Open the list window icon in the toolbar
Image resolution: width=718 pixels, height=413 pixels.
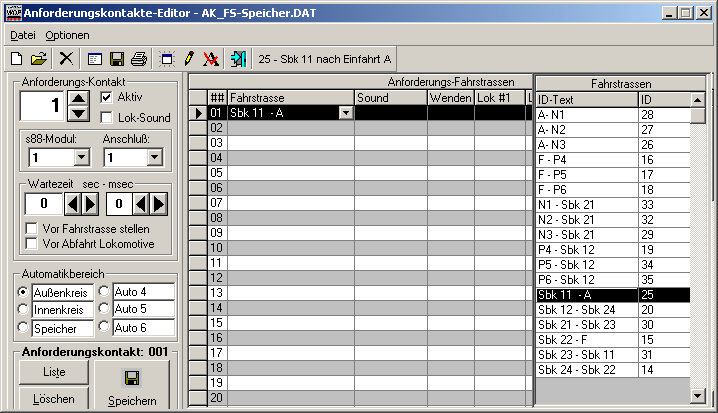click(94, 59)
